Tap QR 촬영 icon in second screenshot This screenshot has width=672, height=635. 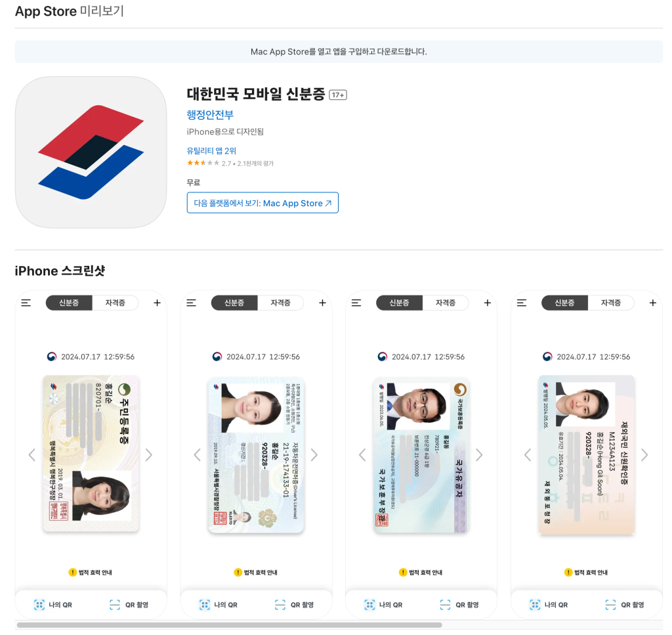pyautogui.click(x=280, y=605)
